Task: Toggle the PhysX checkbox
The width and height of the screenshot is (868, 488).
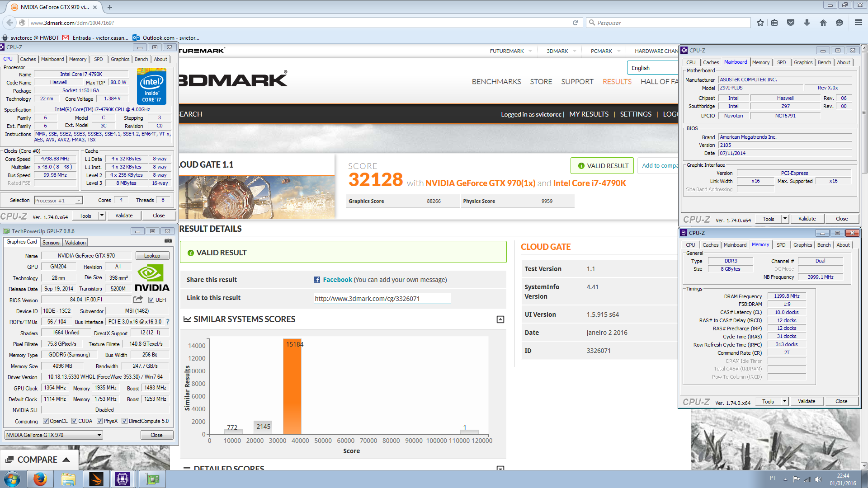Action: point(99,421)
